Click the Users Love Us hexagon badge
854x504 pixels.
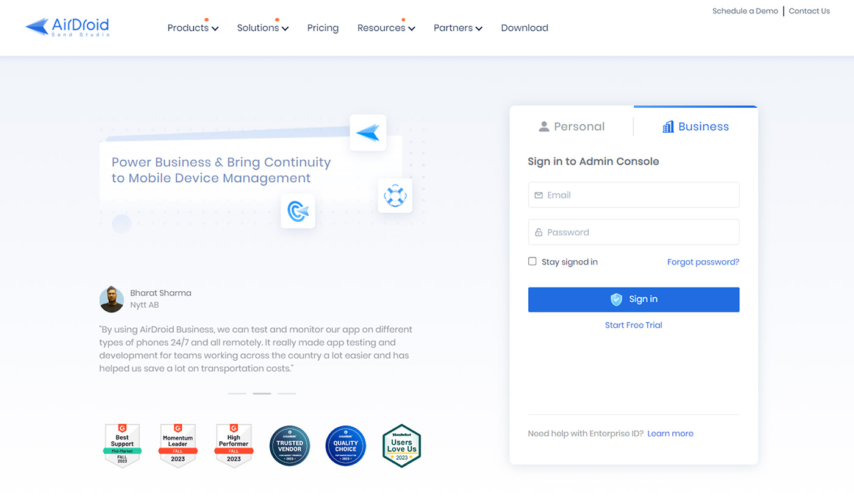click(x=401, y=445)
